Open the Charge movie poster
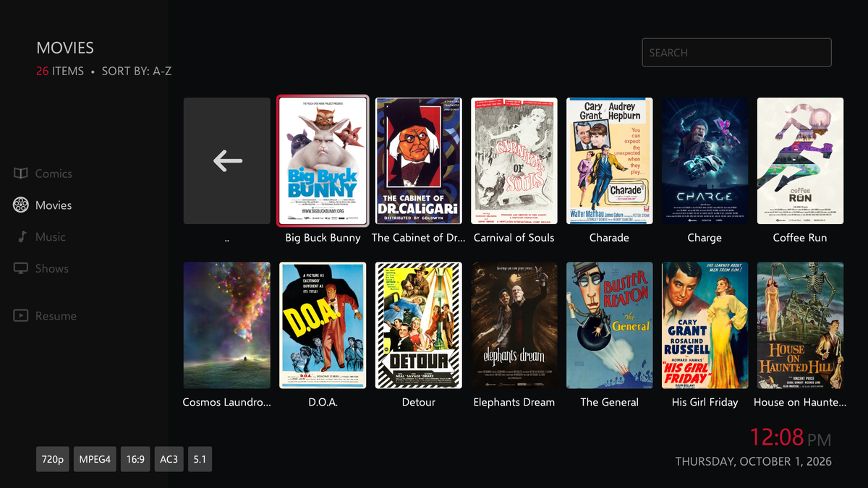Viewport: 868px width, 488px height. point(705,161)
